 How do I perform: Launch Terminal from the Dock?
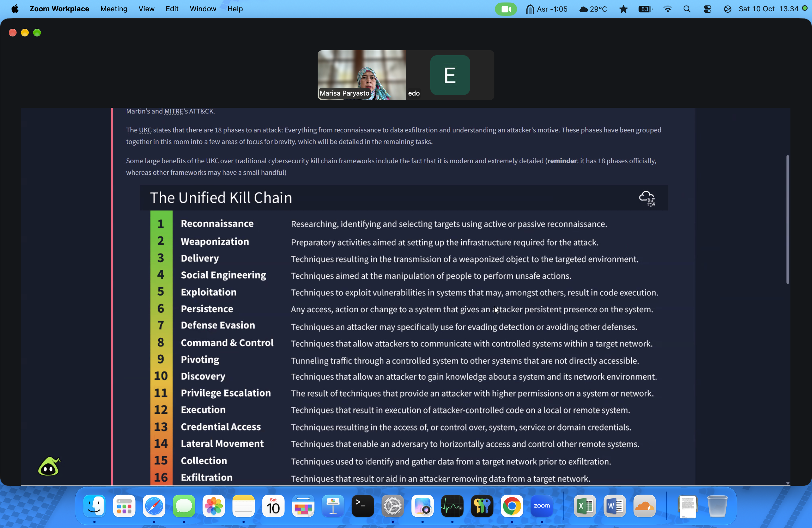[362, 506]
